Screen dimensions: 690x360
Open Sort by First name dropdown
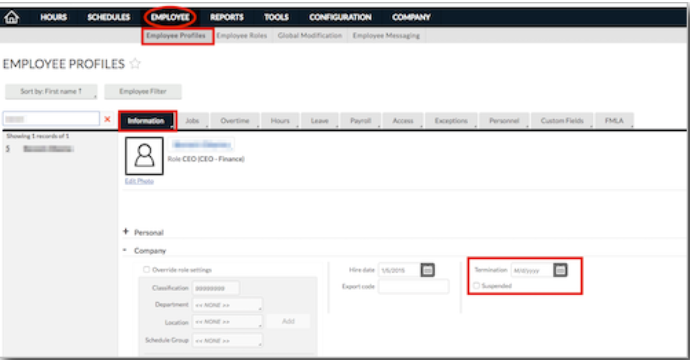(51, 92)
